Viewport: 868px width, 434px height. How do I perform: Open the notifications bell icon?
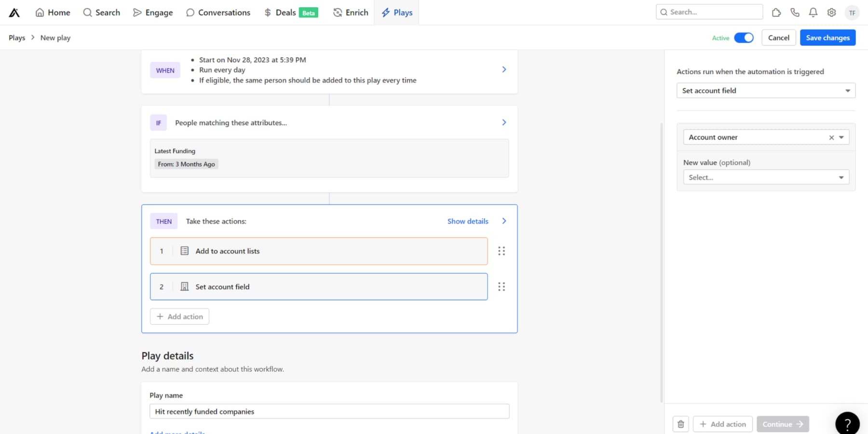click(x=813, y=12)
